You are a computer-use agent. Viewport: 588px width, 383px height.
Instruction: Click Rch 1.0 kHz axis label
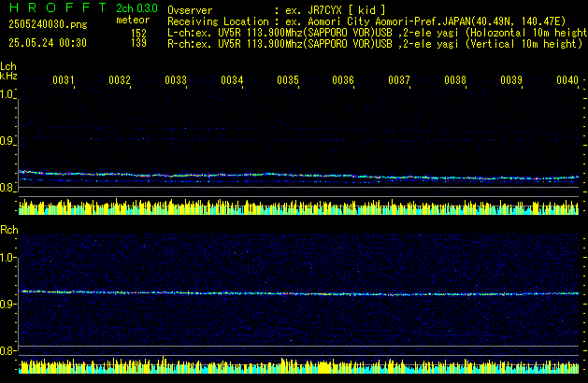[7, 258]
